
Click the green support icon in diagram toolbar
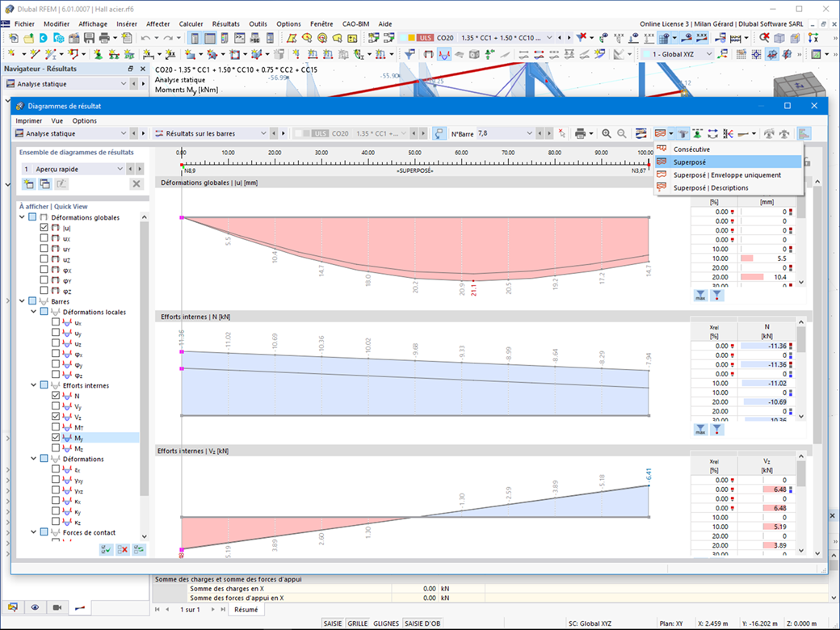point(698,133)
